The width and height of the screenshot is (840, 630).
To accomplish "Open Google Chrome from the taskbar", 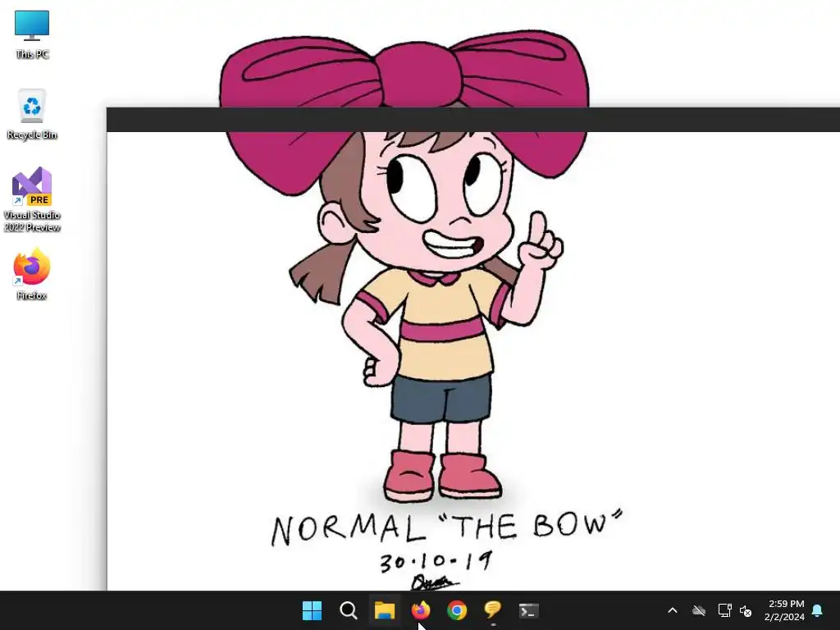I will 457,610.
